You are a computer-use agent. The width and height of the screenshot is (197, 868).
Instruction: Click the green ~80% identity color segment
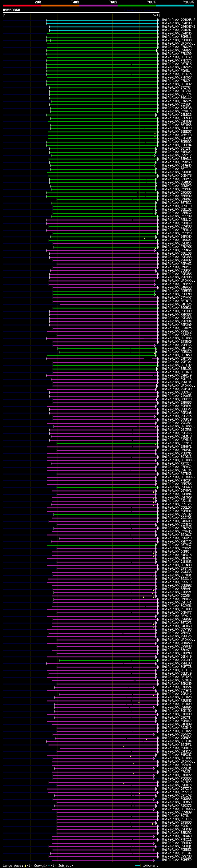137,6
